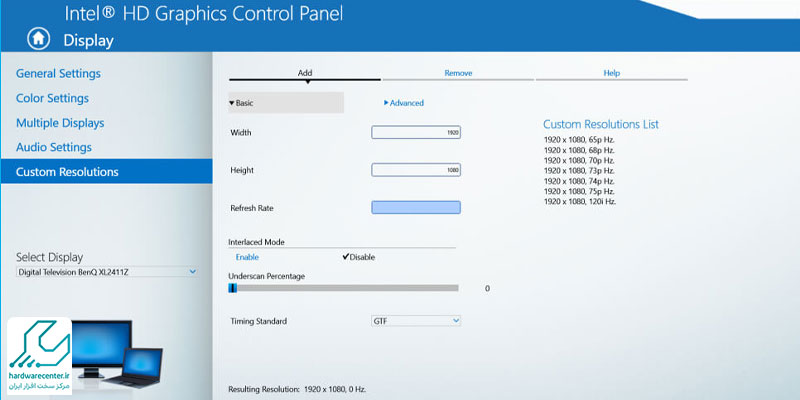
Task: Go to home via house icon
Action: [x=38, y=39]
